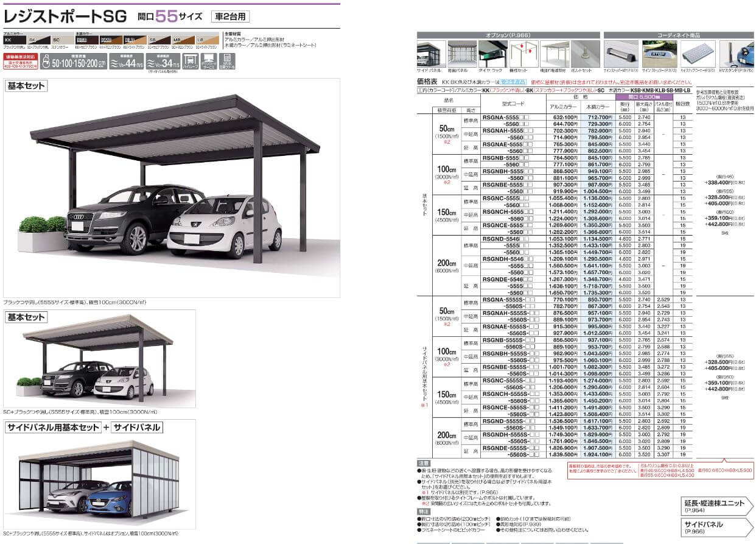756x544 pixels.
Task: Click the wind speed 44m/s icon
Action: click(127, 60)
